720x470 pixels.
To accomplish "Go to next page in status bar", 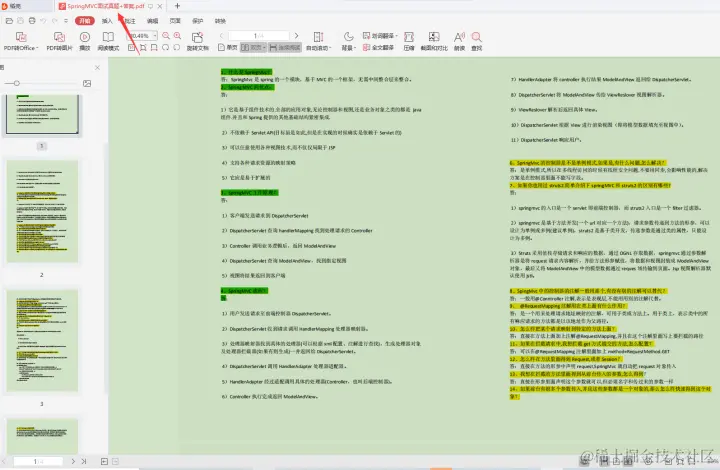I will pyautogui.click(x=73, y=461).
